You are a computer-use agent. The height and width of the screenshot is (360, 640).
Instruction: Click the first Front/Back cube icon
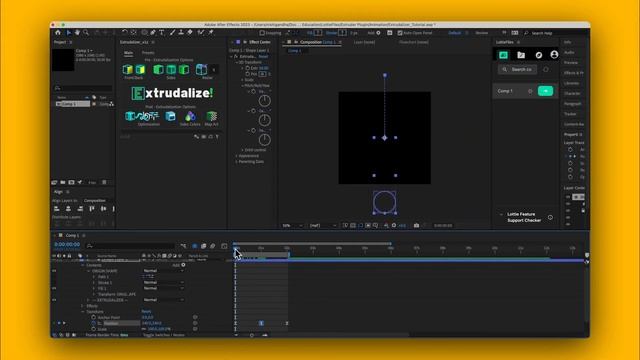tap(128, 69)
